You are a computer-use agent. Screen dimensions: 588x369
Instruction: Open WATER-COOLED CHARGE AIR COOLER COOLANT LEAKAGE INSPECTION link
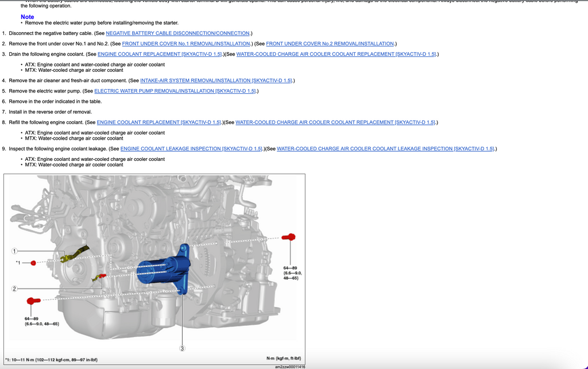click(x=385, y=149)
